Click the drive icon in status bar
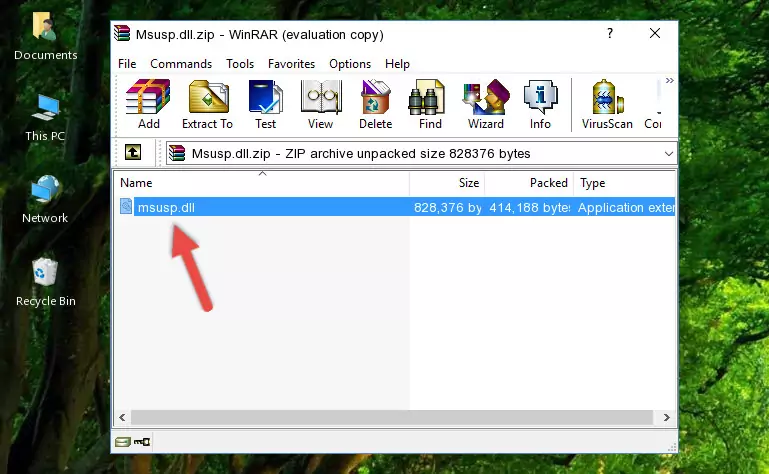 [x=123, y=442]
